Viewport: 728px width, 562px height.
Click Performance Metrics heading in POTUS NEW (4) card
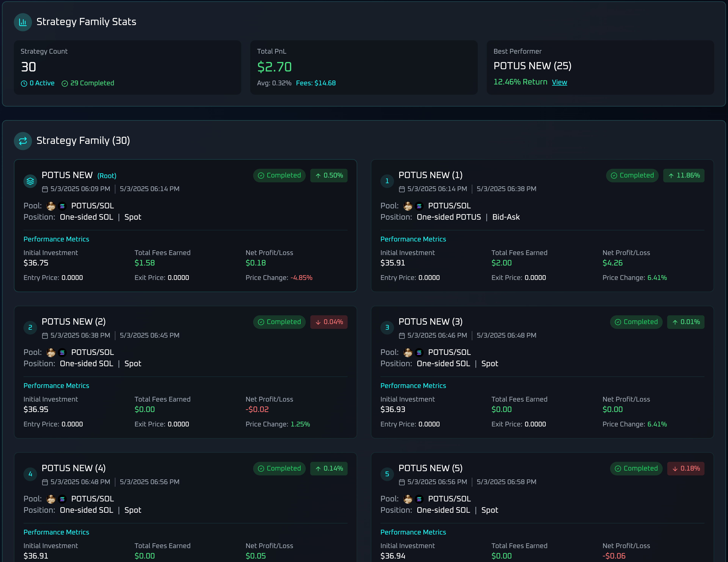point(56,532)
